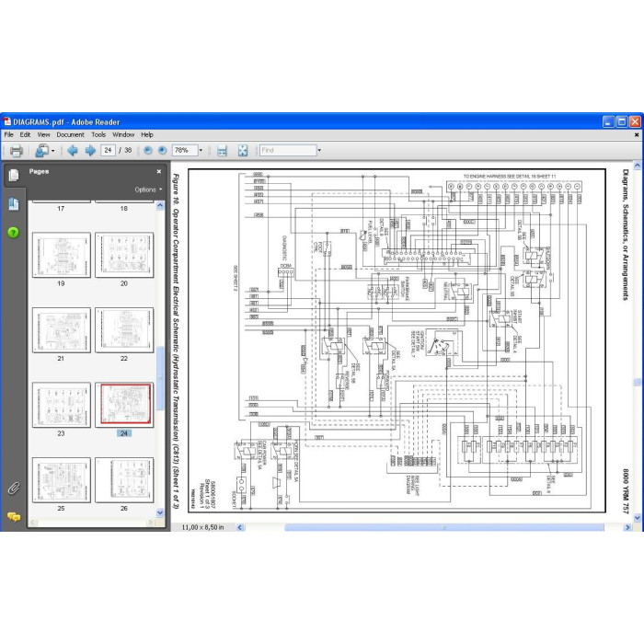Click the fit full page icon
The width and height of the screenshot is (644, 644).
243,151
